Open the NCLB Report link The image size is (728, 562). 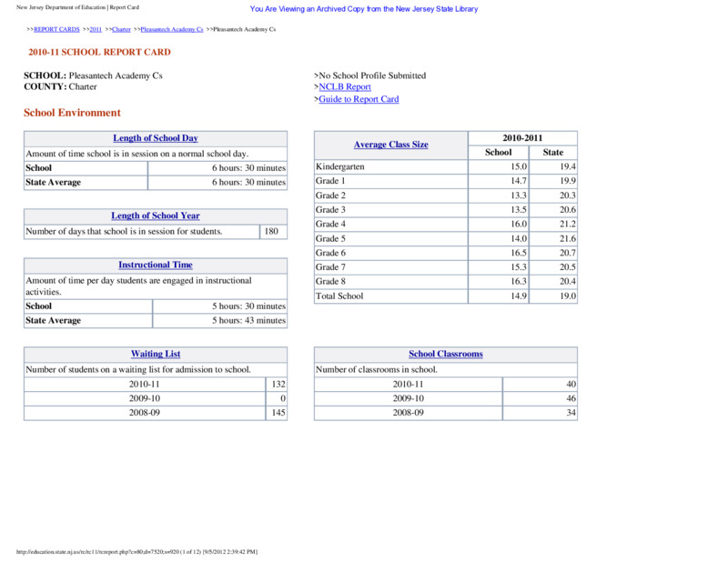pos(345,86)
